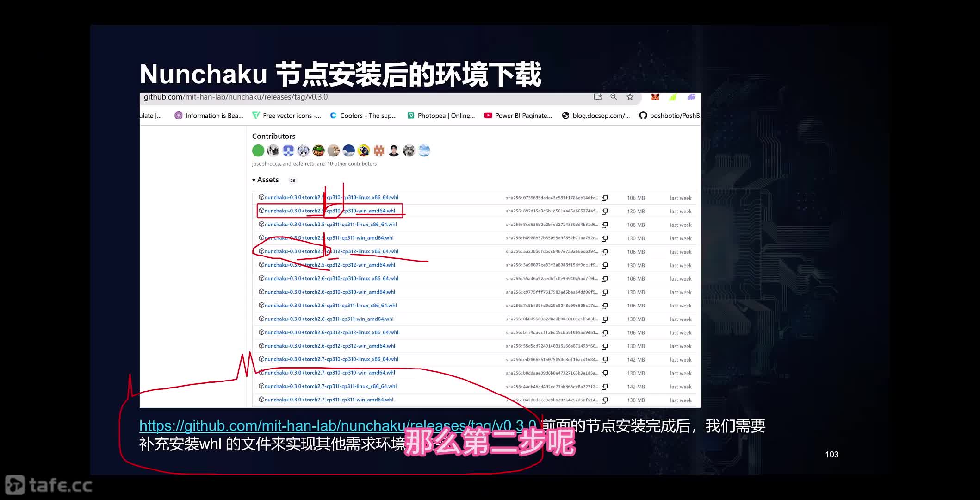The width and height of the screenshot is (980, 500).
Task: Copy sha256 for torch2.5-cp311 linux wheel
Action: coord(604,225)
